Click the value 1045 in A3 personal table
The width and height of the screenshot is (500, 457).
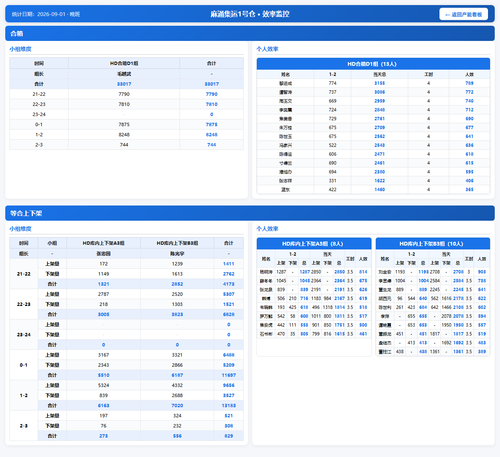point(281,281)
